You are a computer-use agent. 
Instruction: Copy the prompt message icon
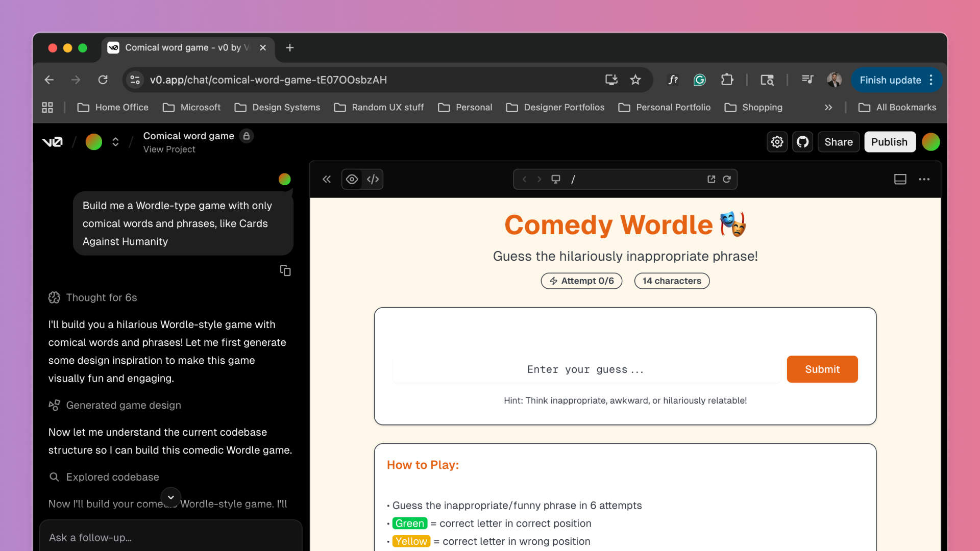[x=285, y=270]
